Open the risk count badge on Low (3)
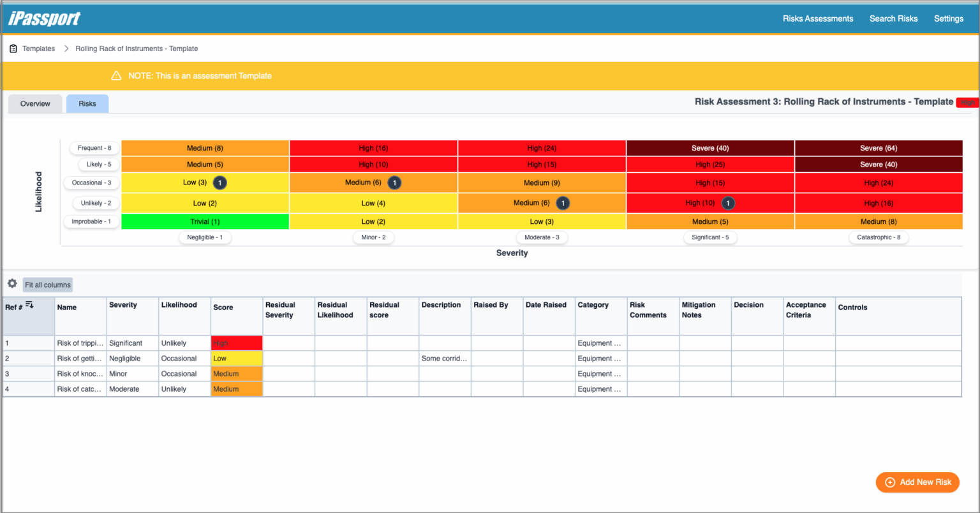 click(219, 182)
